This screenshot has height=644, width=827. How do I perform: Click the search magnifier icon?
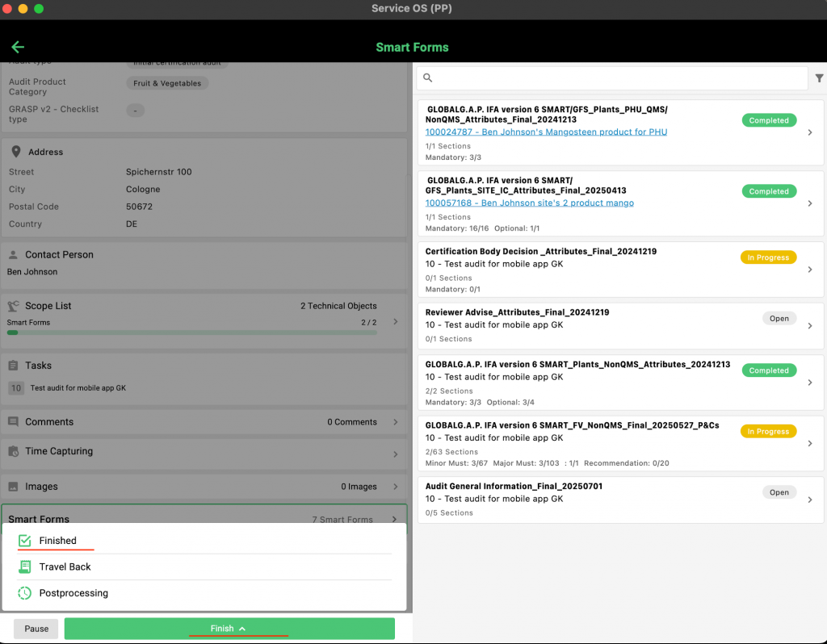point(428,78)
